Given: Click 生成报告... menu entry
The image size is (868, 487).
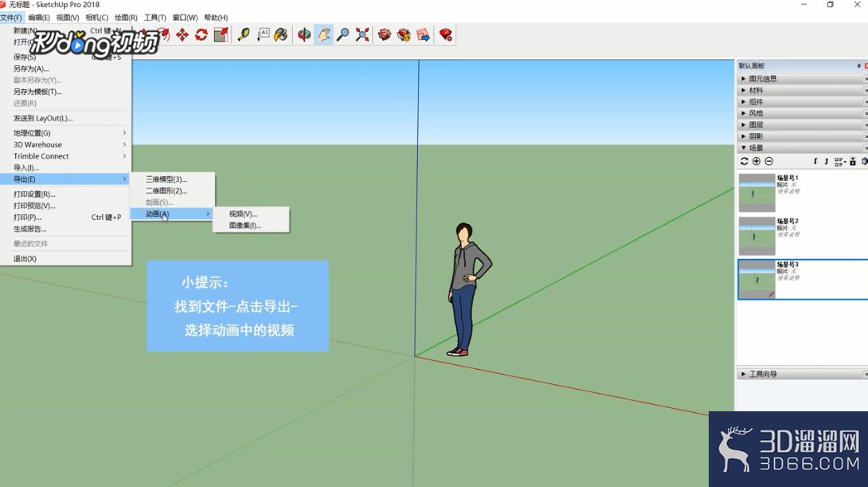Looking at the screenshot, I should tap(66, 229).
